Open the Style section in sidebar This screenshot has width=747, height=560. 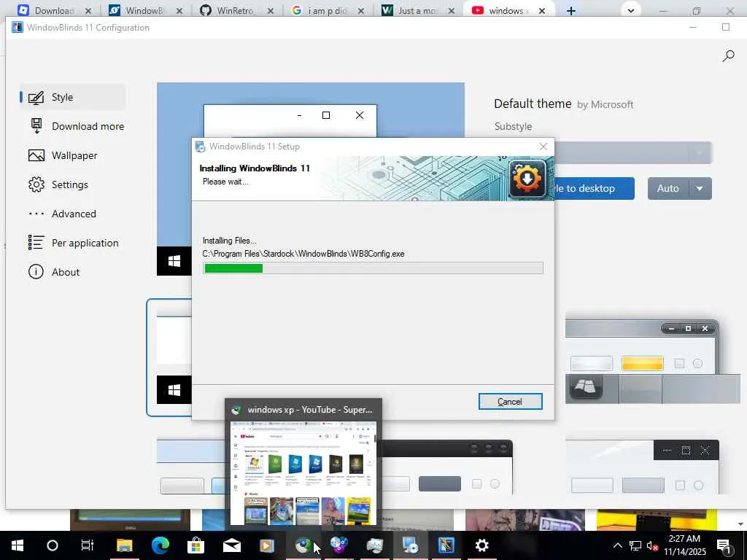(72, 97)
